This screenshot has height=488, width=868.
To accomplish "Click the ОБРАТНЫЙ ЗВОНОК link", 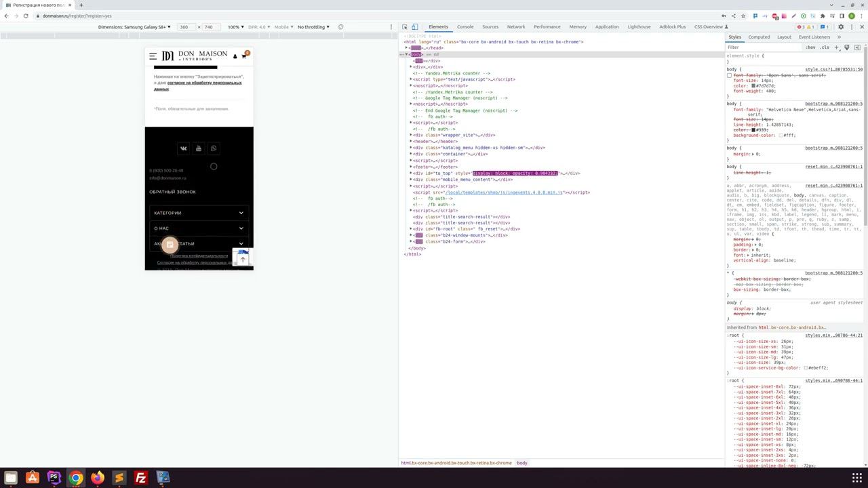I will (x=172, y=192).
